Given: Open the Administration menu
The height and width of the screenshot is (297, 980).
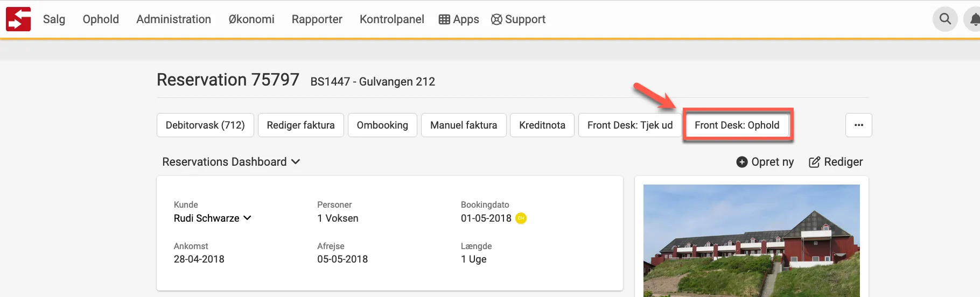Looking at the screenshot, I should click(x=173, y=19).
